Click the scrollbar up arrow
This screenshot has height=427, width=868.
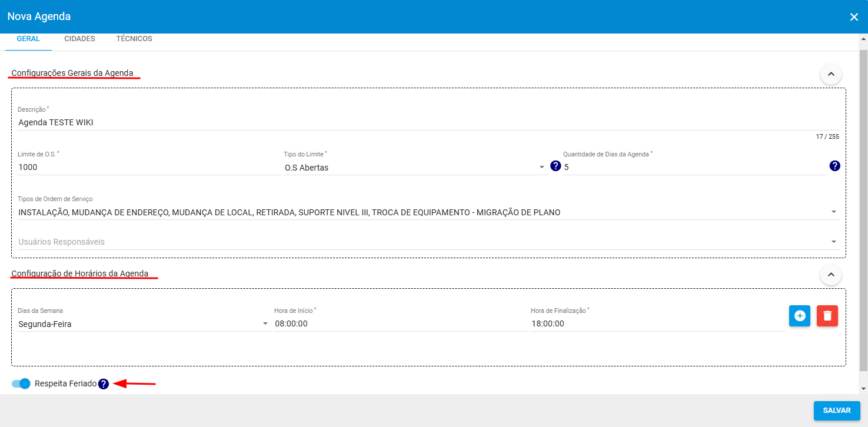863,38
